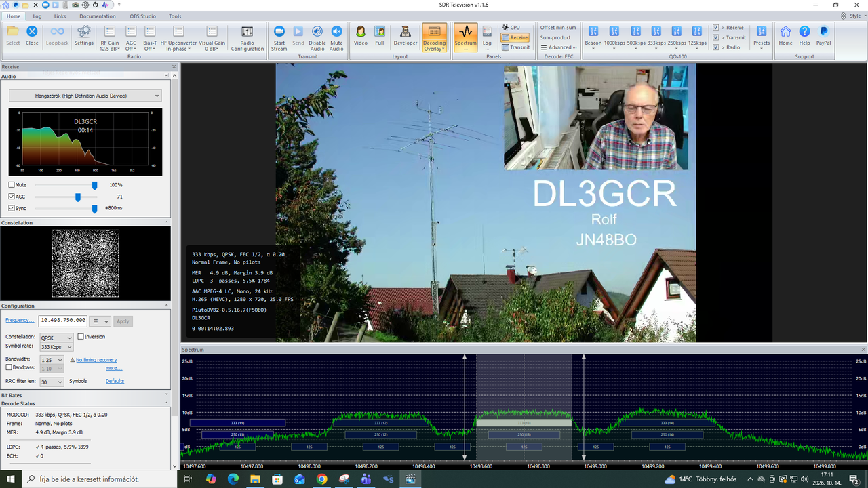
Task: Uncheck the '> Receive' QO-100 checkbox
Action: point(716,28)
